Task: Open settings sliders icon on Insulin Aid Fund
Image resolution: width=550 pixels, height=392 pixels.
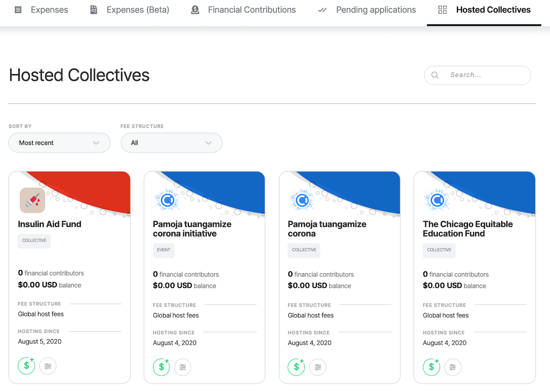Action: 48,366
